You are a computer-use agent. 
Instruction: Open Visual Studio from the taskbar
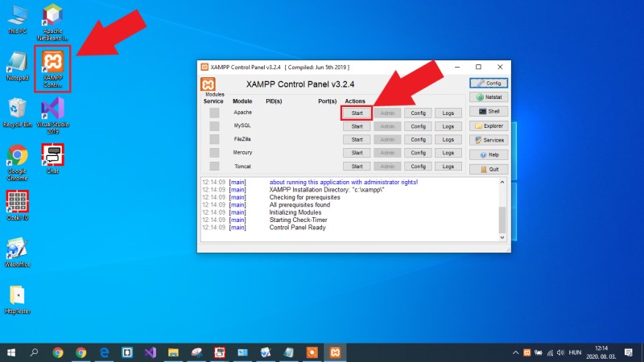(151, 352)
